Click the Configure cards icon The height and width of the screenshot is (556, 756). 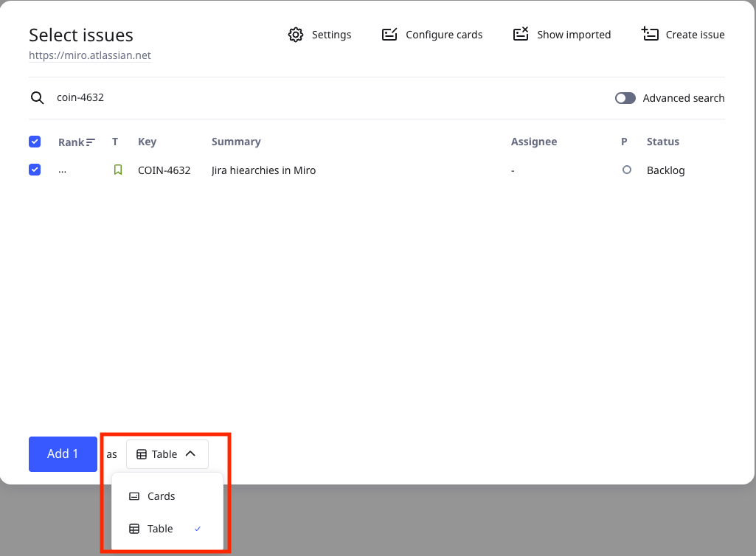tap(389, 35)
